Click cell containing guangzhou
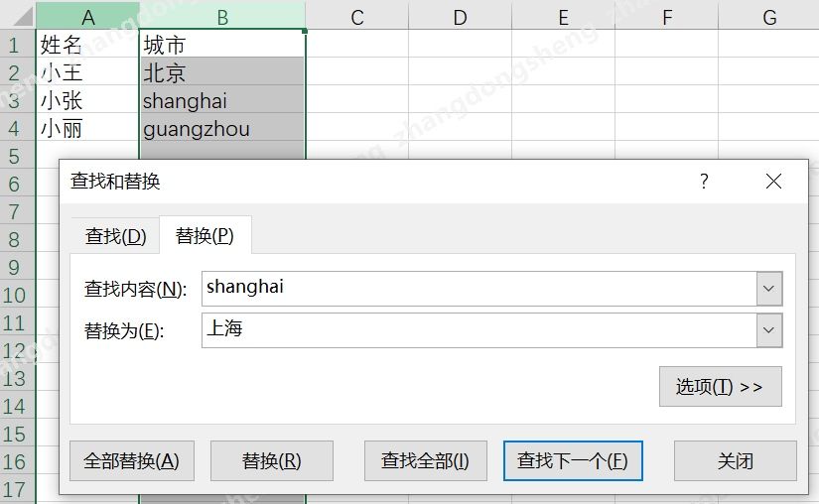Viewport: 819px width, 504px height. 222,129
